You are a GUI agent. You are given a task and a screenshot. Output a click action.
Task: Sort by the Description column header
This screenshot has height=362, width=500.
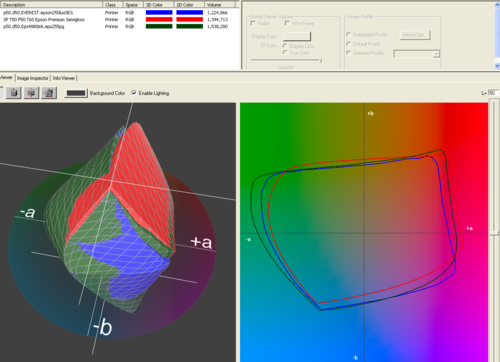[x=51, y=5]
